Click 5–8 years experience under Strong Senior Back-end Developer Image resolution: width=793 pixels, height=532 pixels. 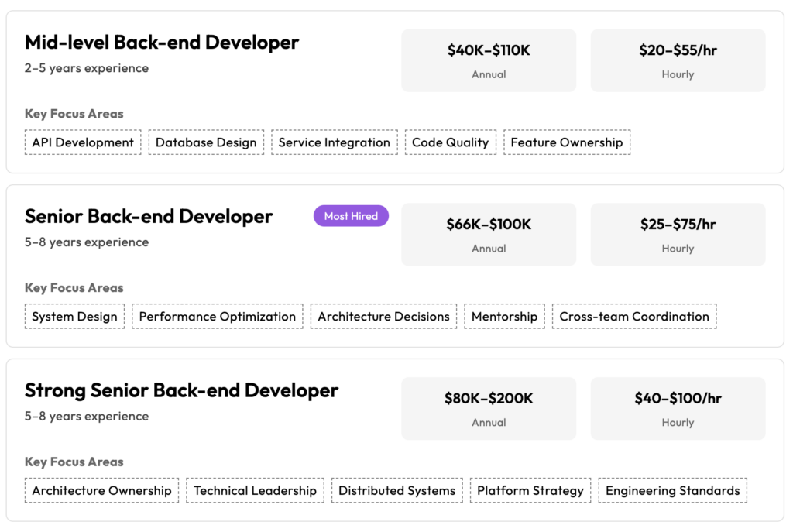point(87,416)
